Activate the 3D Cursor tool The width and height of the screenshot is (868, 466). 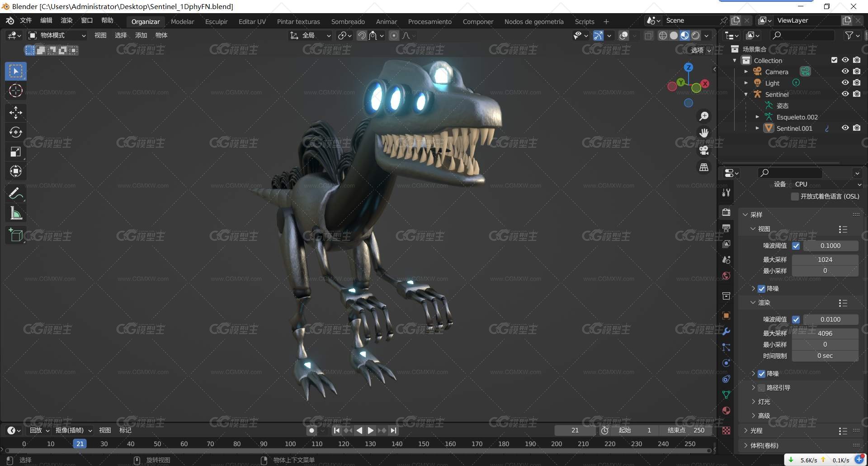[16, 91]
